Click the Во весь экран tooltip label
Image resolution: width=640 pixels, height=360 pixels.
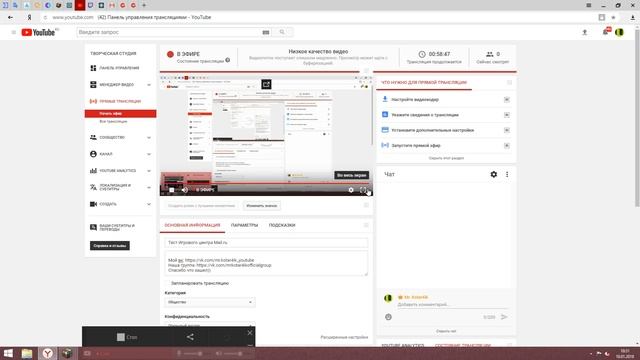[351, 175]
